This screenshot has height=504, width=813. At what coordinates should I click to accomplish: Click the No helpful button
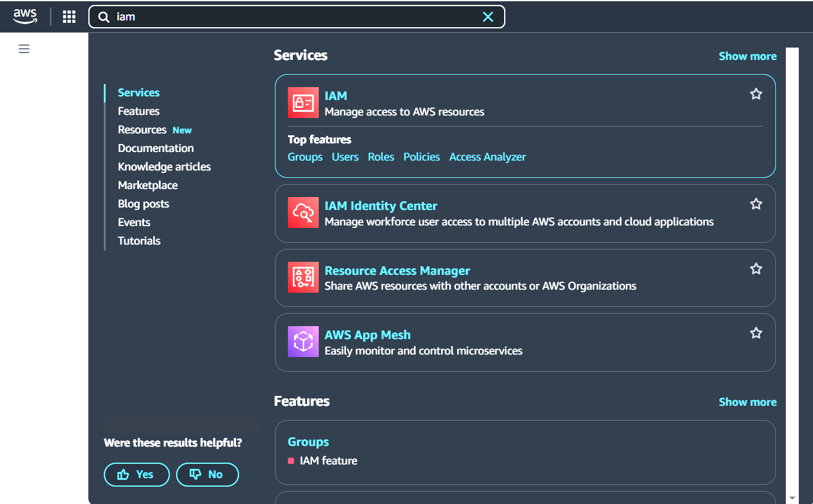208,474
